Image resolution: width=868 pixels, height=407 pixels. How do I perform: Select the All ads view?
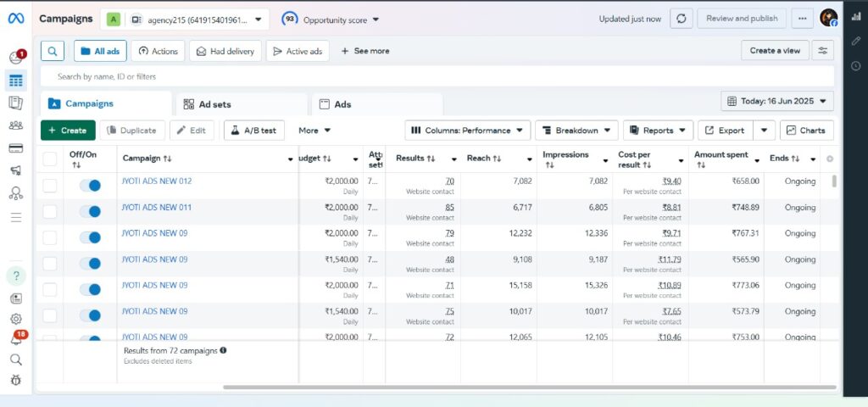click(x=100, y=51)
